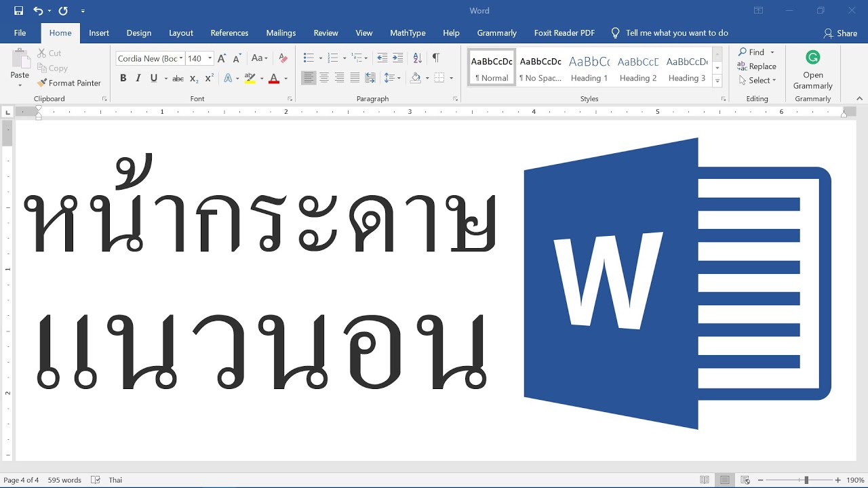The width and height of the screenshot is (868, 488).
Task: Expand the numbering list dropdown arrow
Action: pos(344,58)
